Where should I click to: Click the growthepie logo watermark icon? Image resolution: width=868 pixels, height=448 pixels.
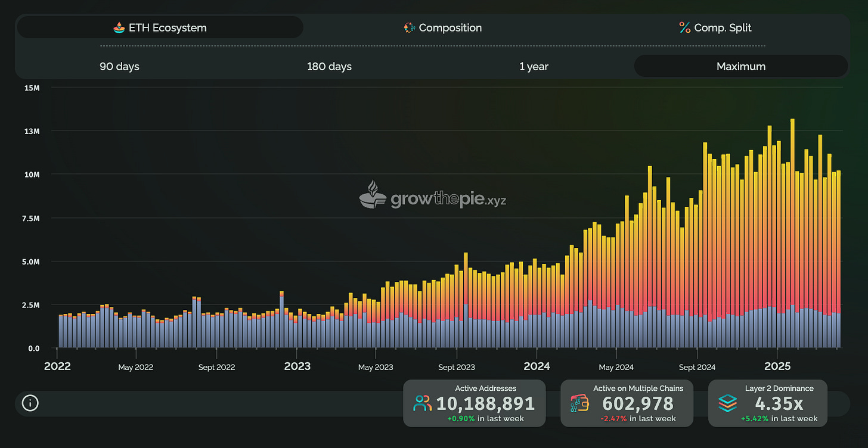click(373, 195)
